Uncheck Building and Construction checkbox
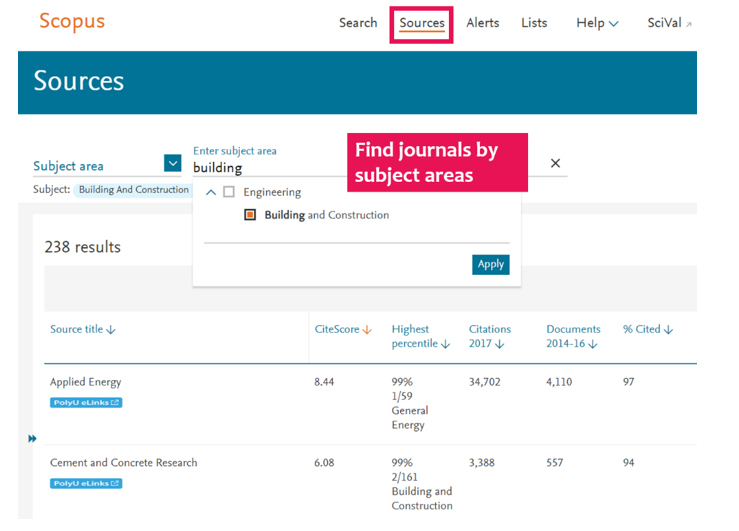Viewport: 739px width, 531px height. (x=250, y=215)
